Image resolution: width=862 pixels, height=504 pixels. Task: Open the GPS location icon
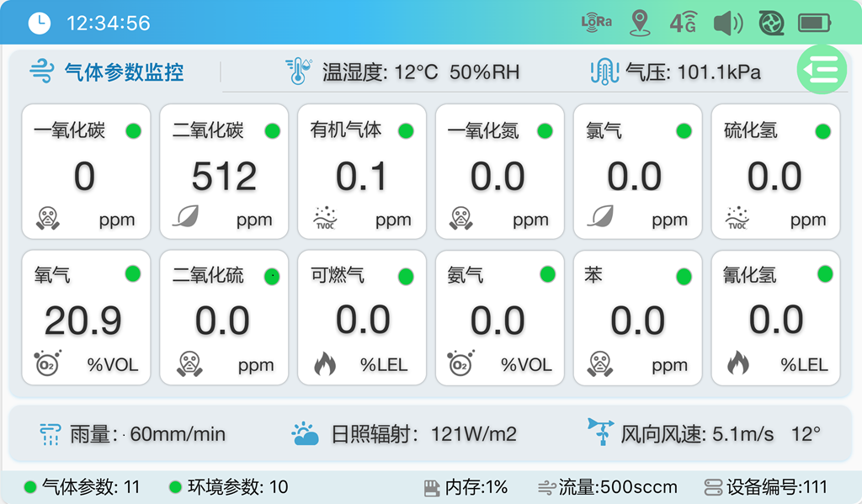[641, 23]
